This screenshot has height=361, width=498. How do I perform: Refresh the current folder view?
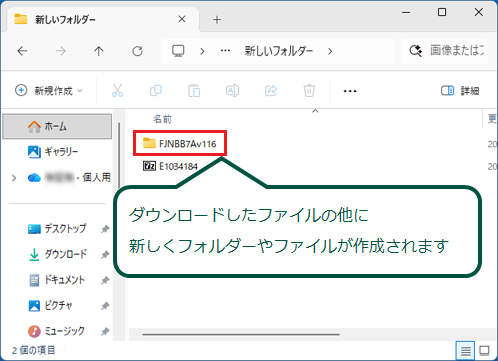tap(137, 51)
